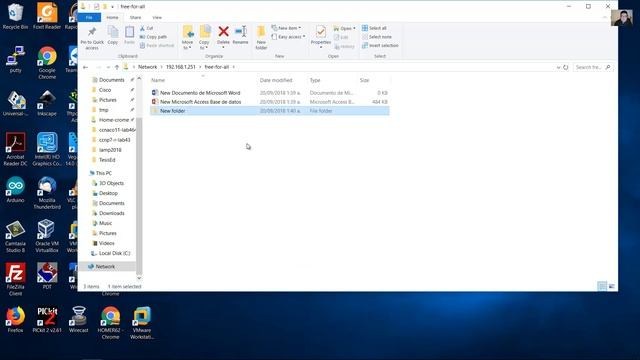Sort by the Size column header
The height and width of the screenshot is (360, 640).
click(364, 80)
